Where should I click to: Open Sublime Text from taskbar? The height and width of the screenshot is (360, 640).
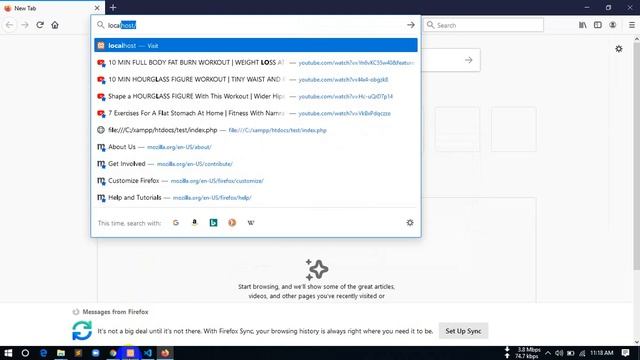tap(78, 353)
